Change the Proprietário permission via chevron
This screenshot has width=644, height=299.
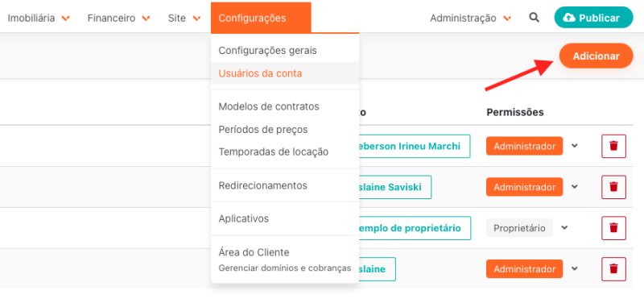564,227
